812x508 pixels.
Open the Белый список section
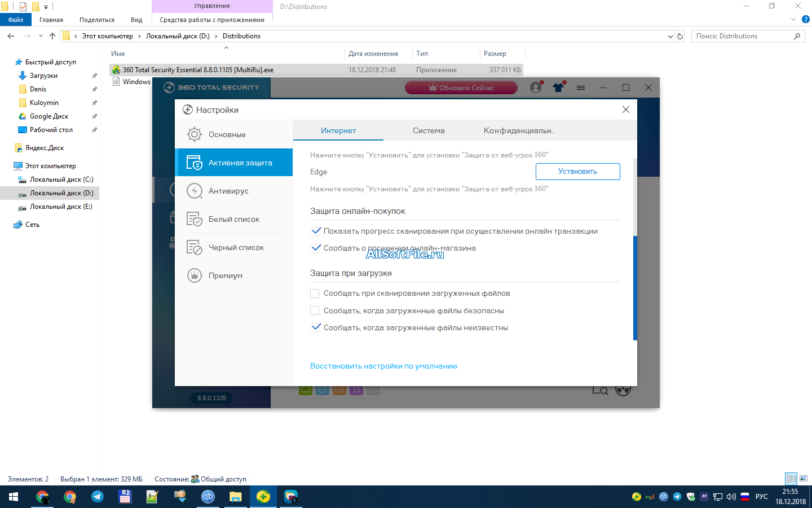[x=233, y=219]
